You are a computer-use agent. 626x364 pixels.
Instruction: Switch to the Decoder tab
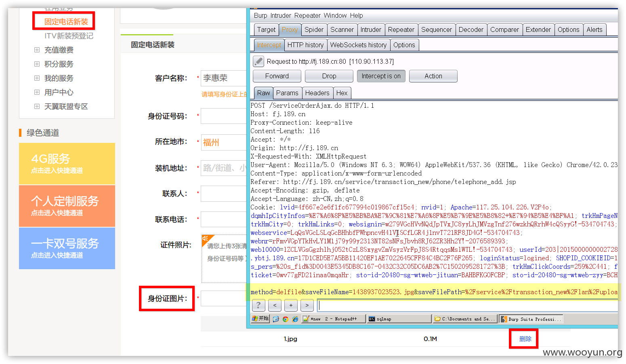(x=471, y=29)
